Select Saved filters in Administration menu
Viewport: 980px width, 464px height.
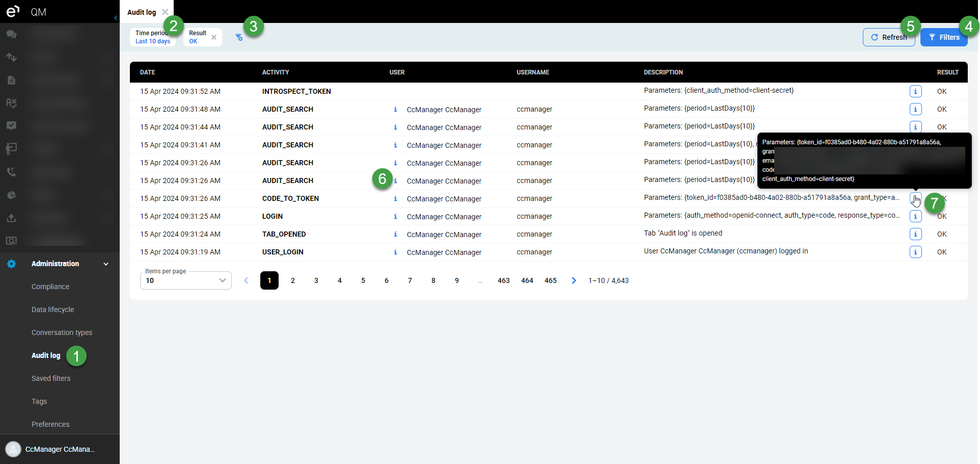[x=51, y=378]
